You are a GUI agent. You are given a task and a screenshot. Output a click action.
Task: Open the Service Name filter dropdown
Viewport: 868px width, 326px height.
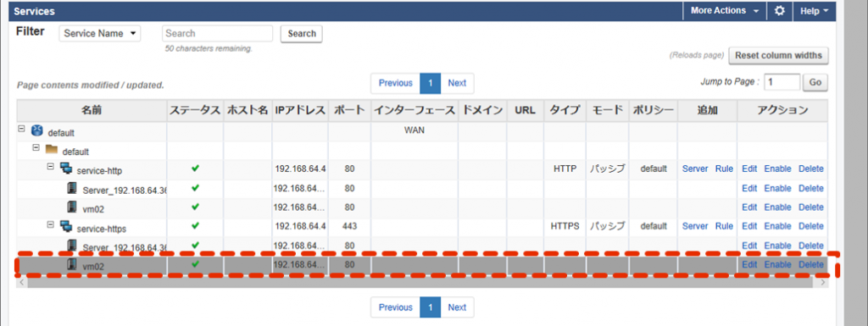(100, 33)
